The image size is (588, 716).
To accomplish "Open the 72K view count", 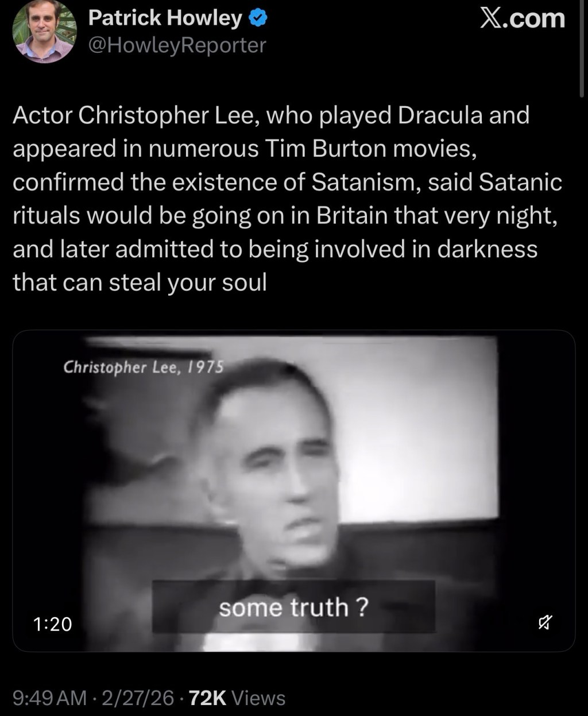I will click(208, 698).
